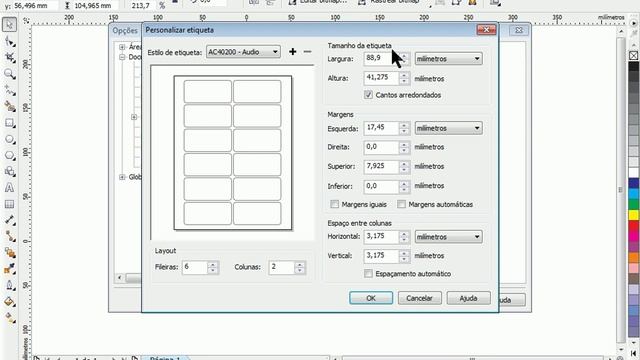
Task: Click the Opções tree left scroll arrow
Action: click(120, 278)
